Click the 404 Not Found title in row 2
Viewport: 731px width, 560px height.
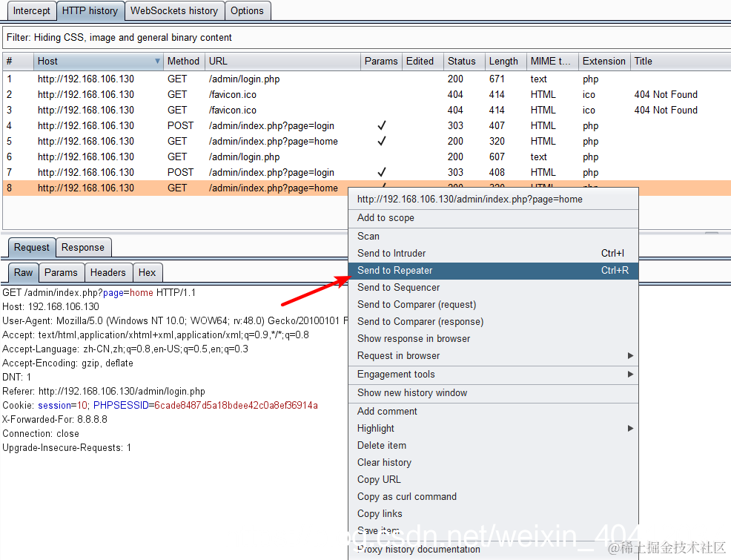point(666,95)
